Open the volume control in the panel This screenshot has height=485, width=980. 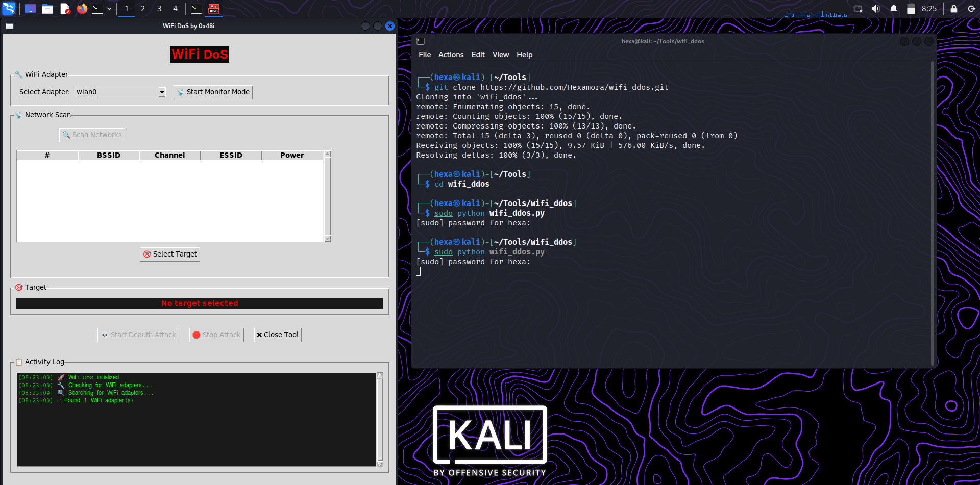(876, 9)
